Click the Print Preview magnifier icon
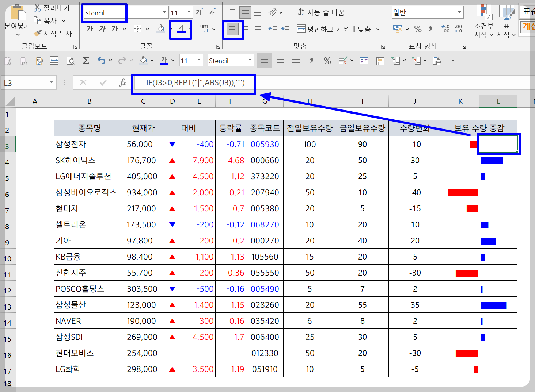The image size is (535, 392). coord(71,61)
